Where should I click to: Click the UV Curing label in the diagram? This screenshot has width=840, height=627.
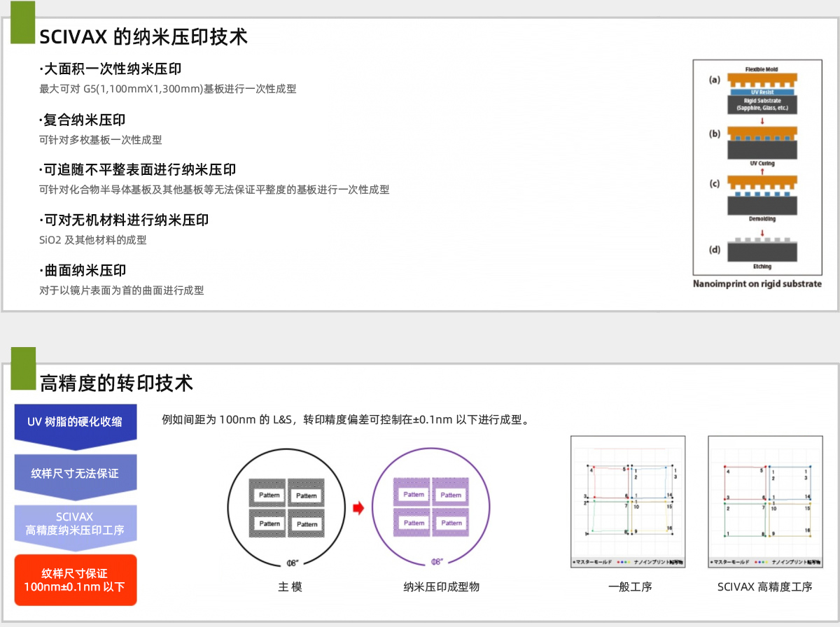click(x=762, y=164)
